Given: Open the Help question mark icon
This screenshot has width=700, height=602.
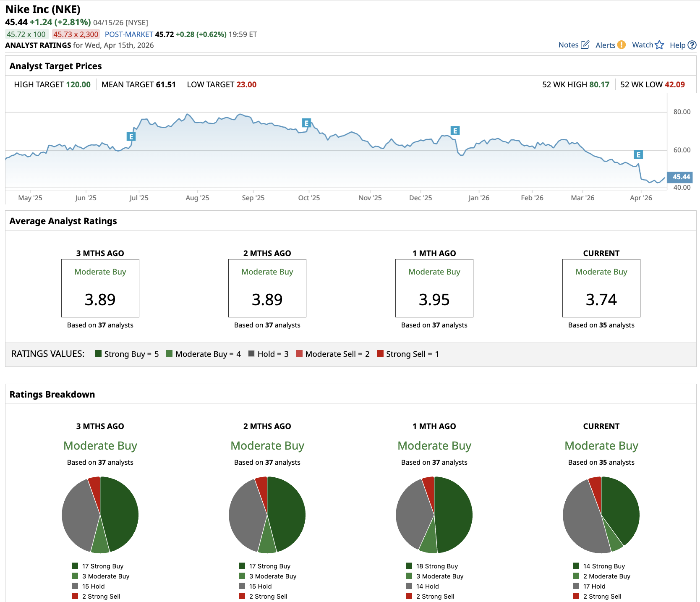Looking at the screenshot, I should [692, 45].
